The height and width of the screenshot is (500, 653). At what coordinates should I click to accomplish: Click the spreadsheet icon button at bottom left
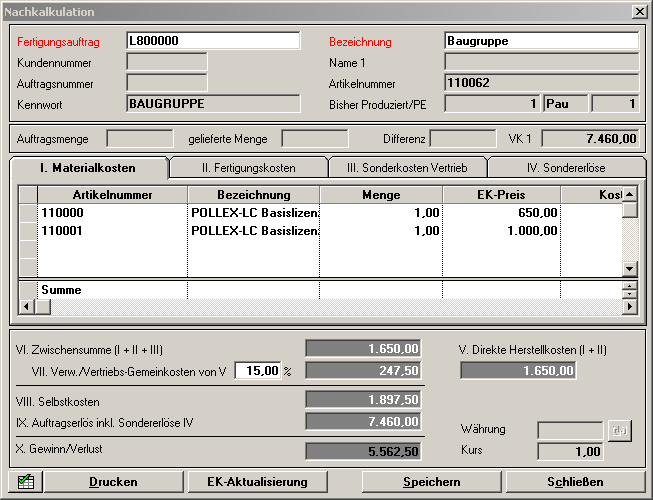[x=27, y=482]
